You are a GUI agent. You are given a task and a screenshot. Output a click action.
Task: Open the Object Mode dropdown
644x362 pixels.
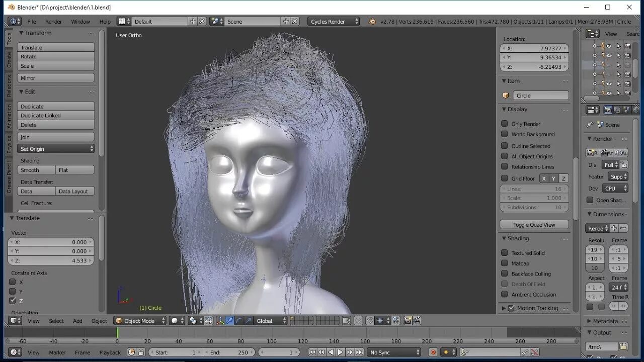140,321
